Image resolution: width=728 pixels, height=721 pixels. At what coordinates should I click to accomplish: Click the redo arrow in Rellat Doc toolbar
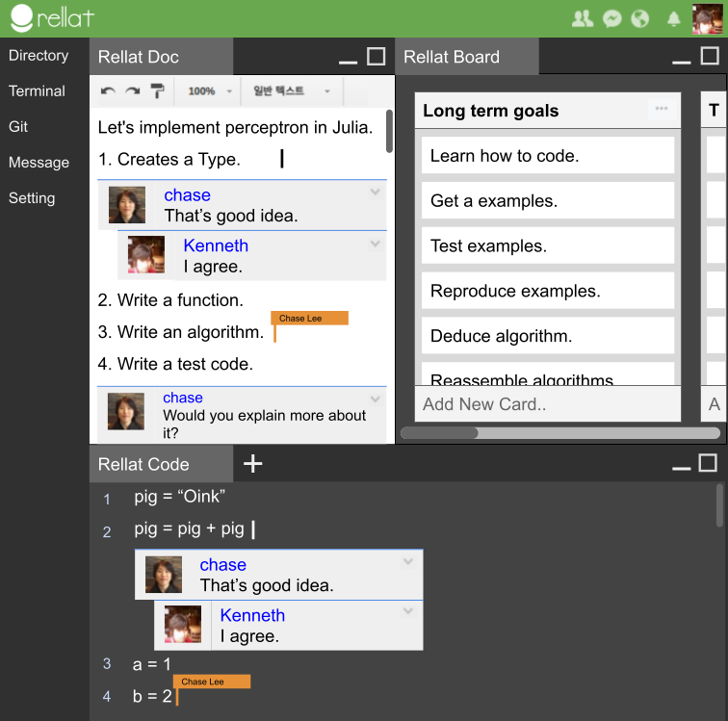[133, 91]
